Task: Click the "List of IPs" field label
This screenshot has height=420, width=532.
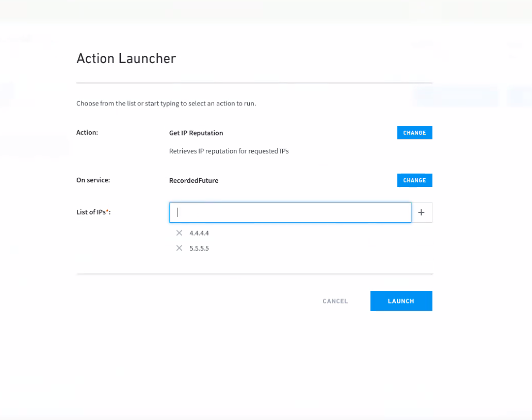Action: click(91, 212)
